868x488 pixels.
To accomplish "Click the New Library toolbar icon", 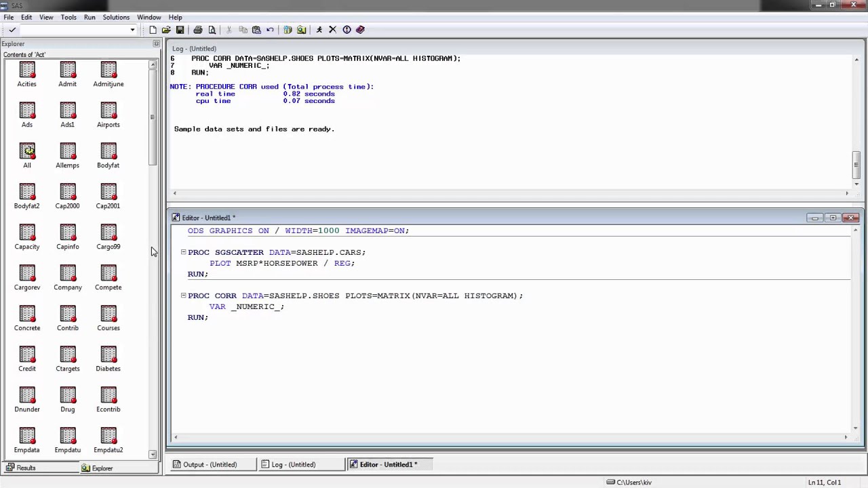I will (x=288, y=30).
